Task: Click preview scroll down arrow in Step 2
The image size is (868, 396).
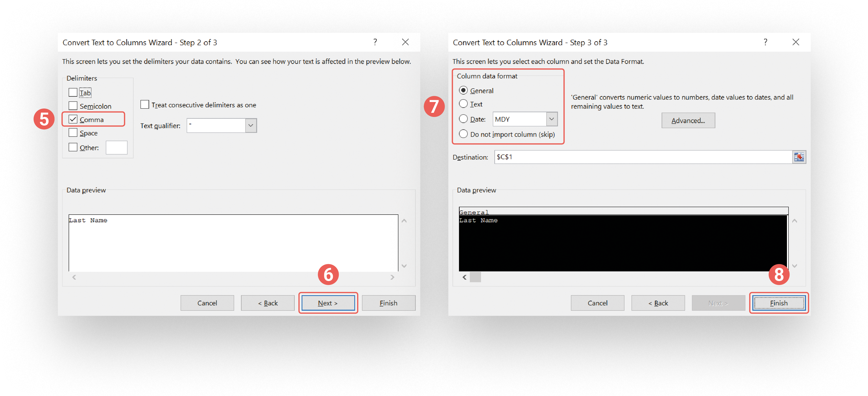Action: pyautogui.click(x=404, y=266)
